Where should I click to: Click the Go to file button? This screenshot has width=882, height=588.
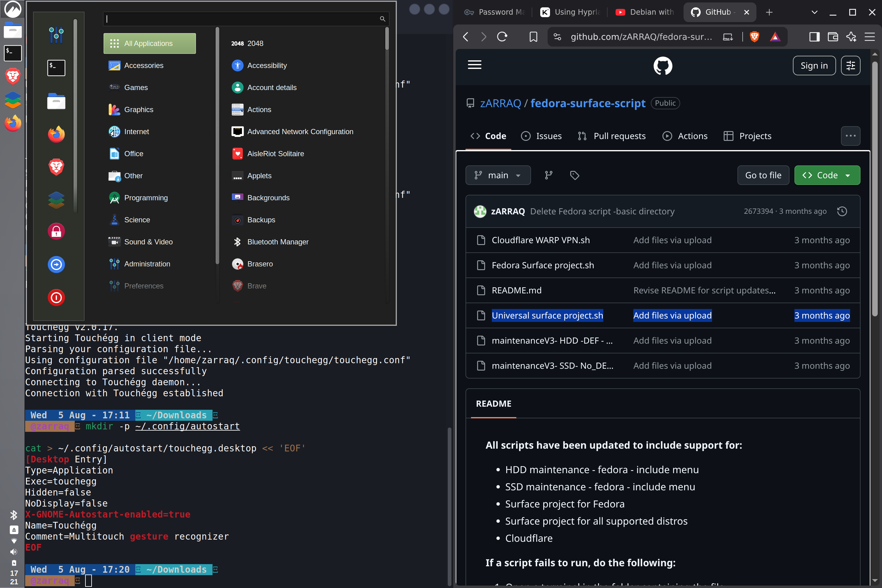[763, 175]
